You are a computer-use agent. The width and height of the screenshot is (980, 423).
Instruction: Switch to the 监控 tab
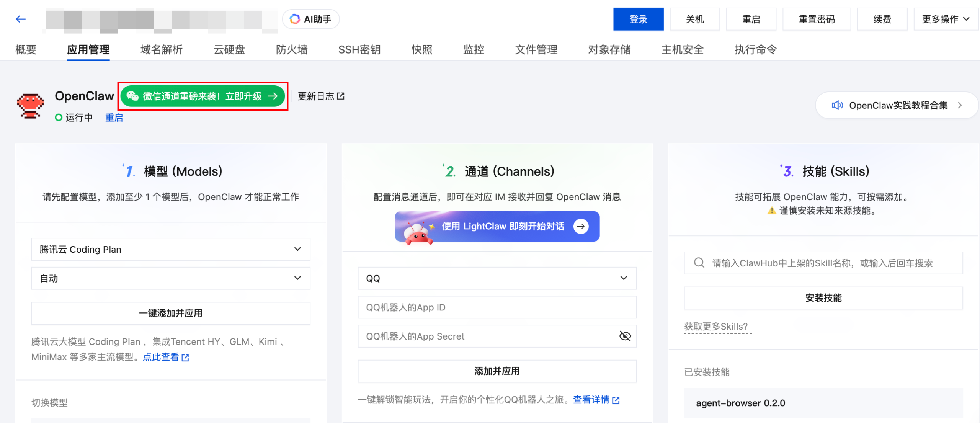point(474,50)
